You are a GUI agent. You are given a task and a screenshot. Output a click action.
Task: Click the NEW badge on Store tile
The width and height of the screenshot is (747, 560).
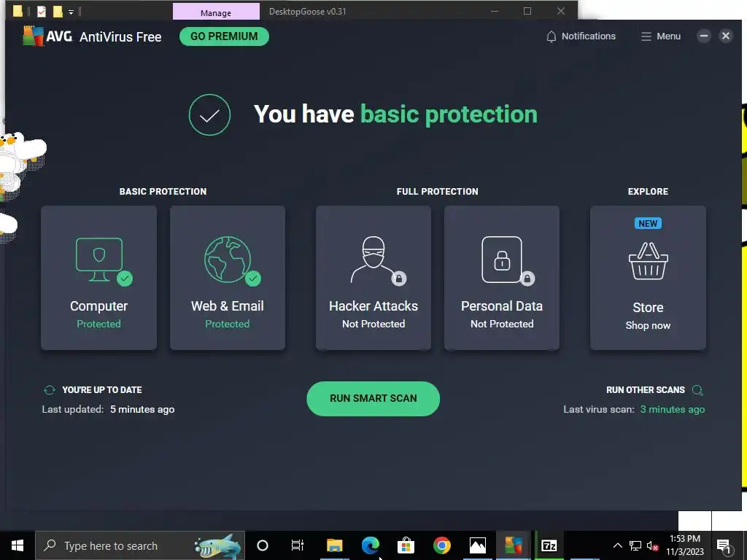tap(648, 223)
